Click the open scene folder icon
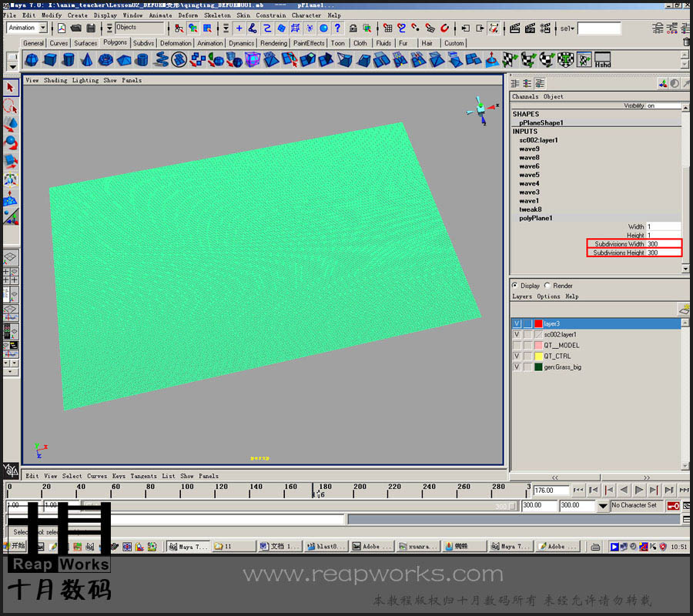 76,28
